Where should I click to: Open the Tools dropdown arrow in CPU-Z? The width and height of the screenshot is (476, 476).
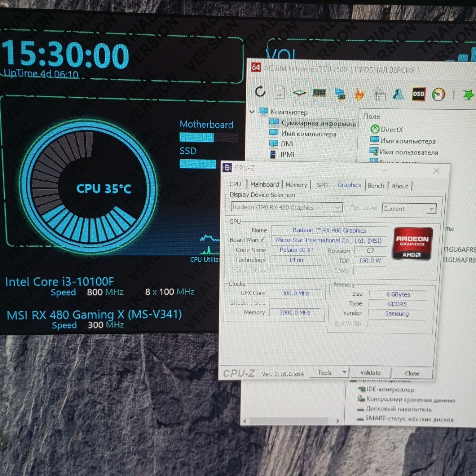point(344,372)
